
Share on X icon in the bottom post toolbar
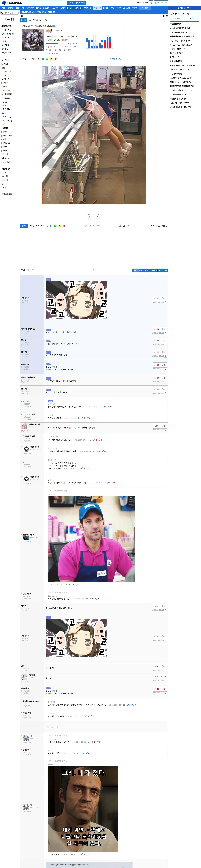pyautogui.click(x=47, y=226)
